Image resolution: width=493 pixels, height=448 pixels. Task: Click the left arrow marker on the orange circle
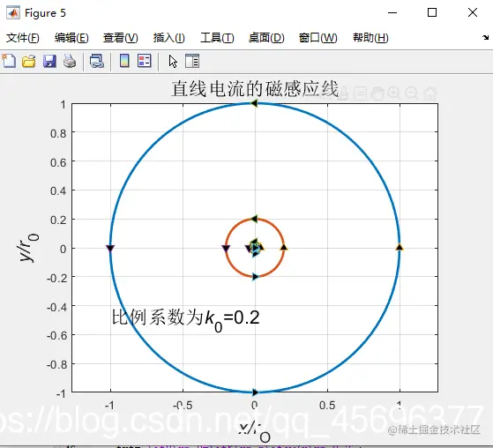click(226, 249)
